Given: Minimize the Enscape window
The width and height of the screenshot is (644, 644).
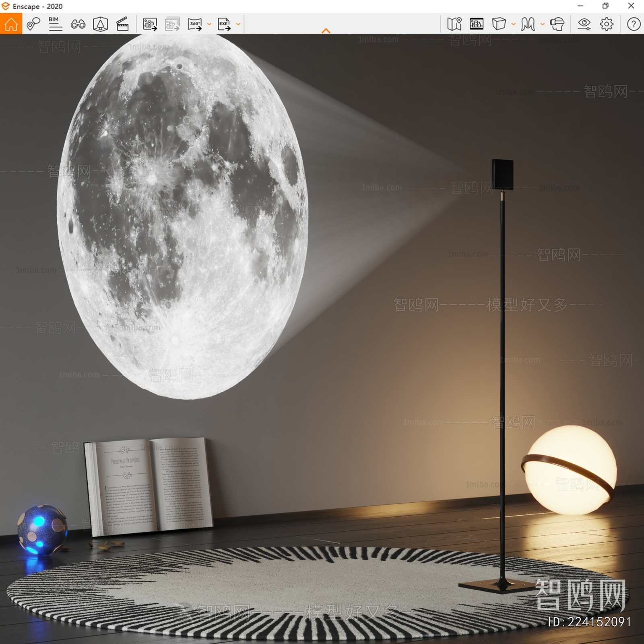Looking at the screenshot, I should [x=580, y=6].
